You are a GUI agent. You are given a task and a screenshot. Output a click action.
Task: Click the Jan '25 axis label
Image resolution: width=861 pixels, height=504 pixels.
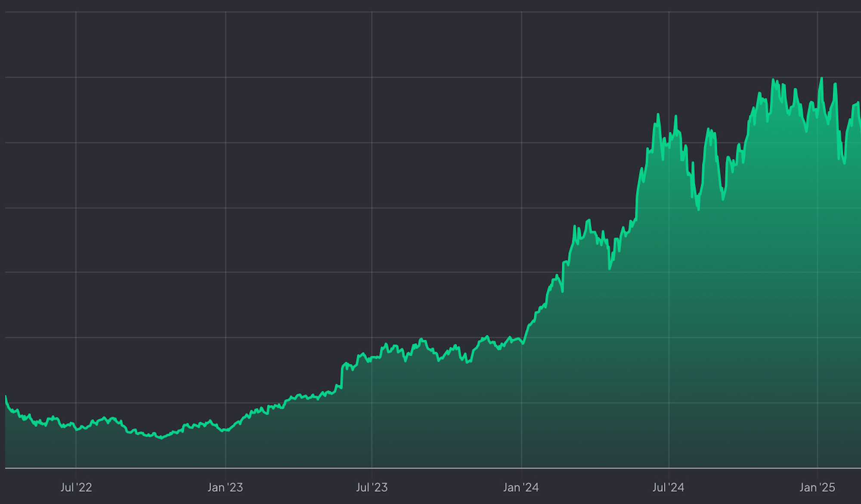817,487
